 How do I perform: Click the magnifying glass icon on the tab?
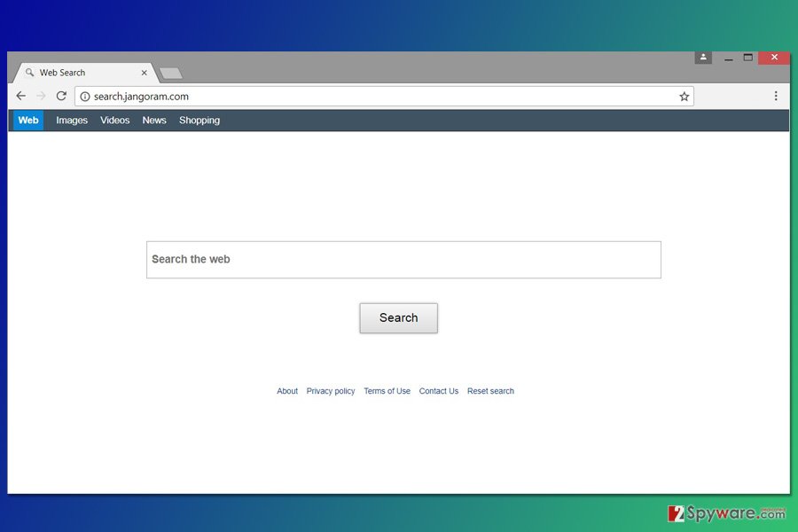29,72
